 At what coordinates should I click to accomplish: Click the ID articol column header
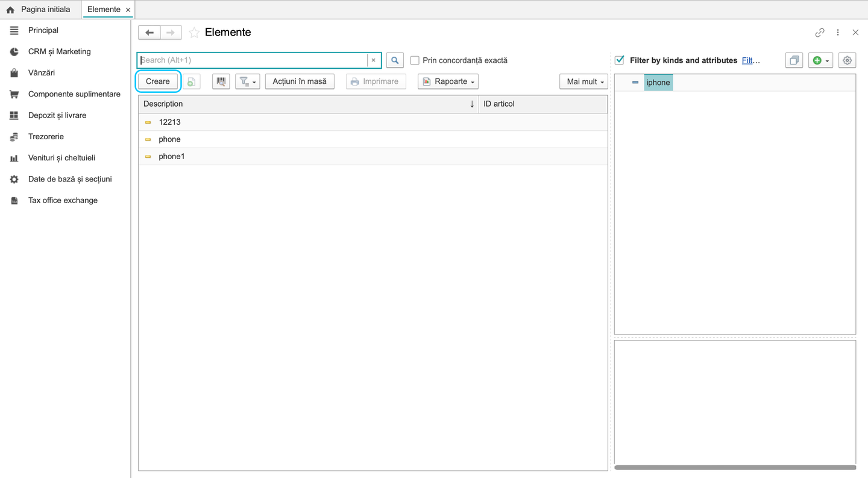(x=542, y=104)
